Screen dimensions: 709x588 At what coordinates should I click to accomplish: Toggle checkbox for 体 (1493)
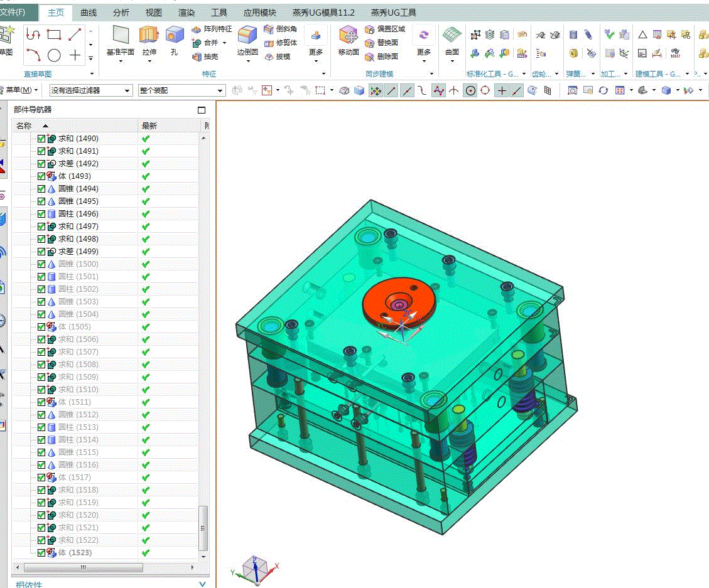(41, 176)
